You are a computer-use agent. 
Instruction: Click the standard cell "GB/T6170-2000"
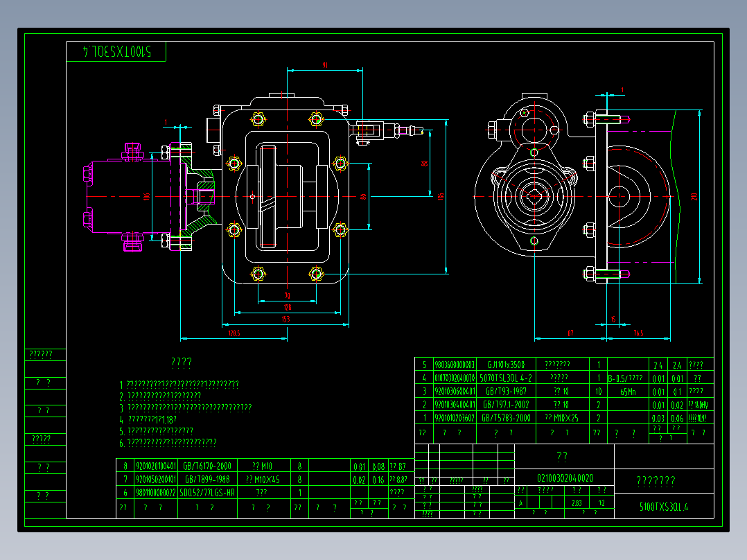click(207, 466)
